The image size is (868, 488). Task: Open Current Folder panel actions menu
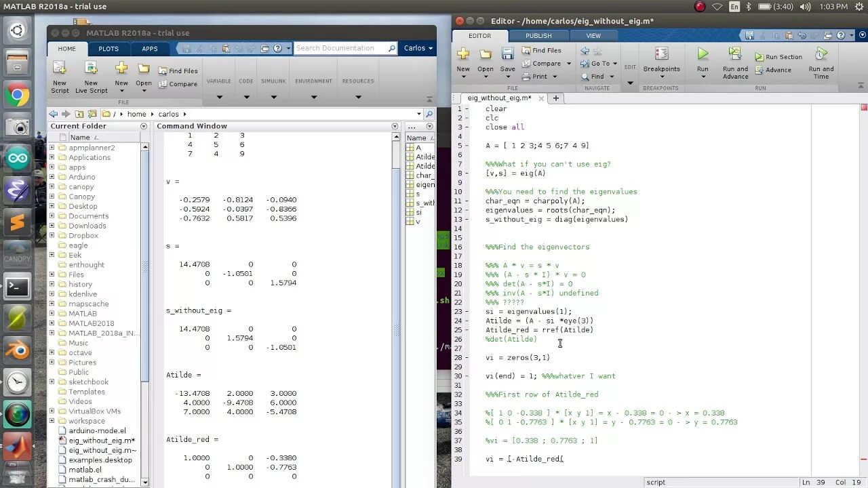[x=143, y=126]
